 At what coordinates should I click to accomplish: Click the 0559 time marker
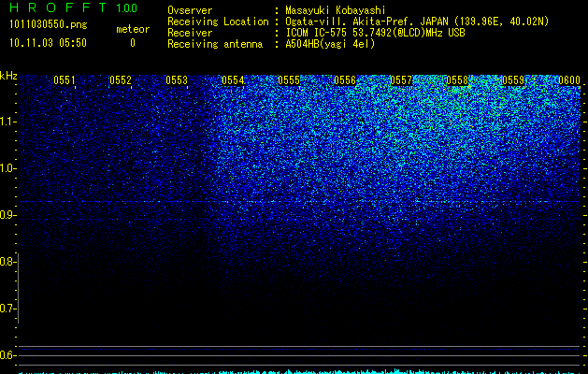513,80
